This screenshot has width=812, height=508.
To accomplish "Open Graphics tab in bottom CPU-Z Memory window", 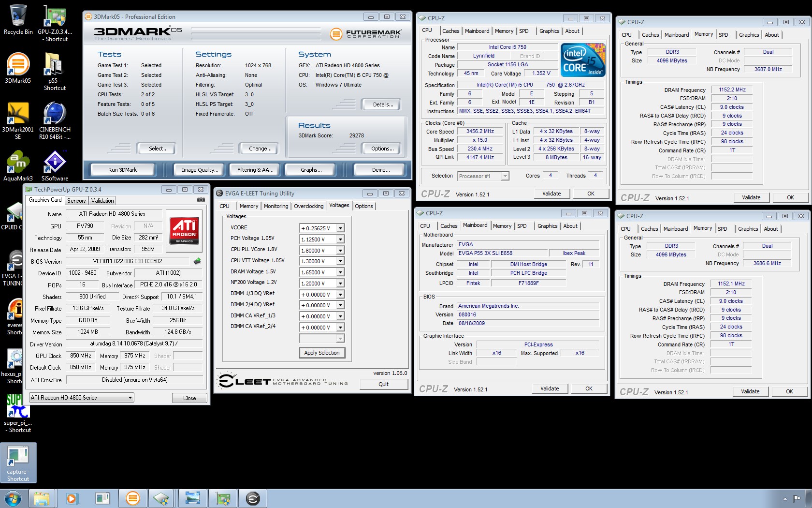I will (748, 229).
